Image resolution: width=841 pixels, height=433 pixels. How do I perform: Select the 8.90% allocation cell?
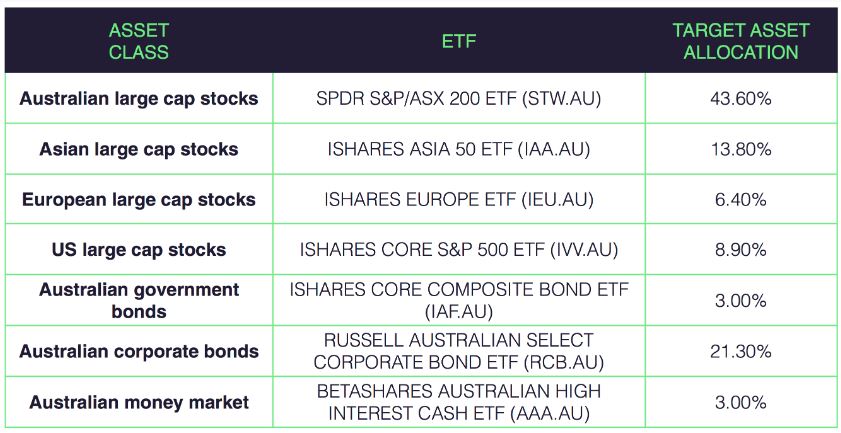pyautogui.click(x=743, y=250)
